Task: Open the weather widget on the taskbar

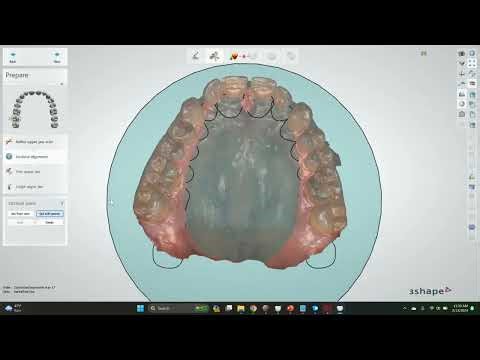Action: click(13, 308)
